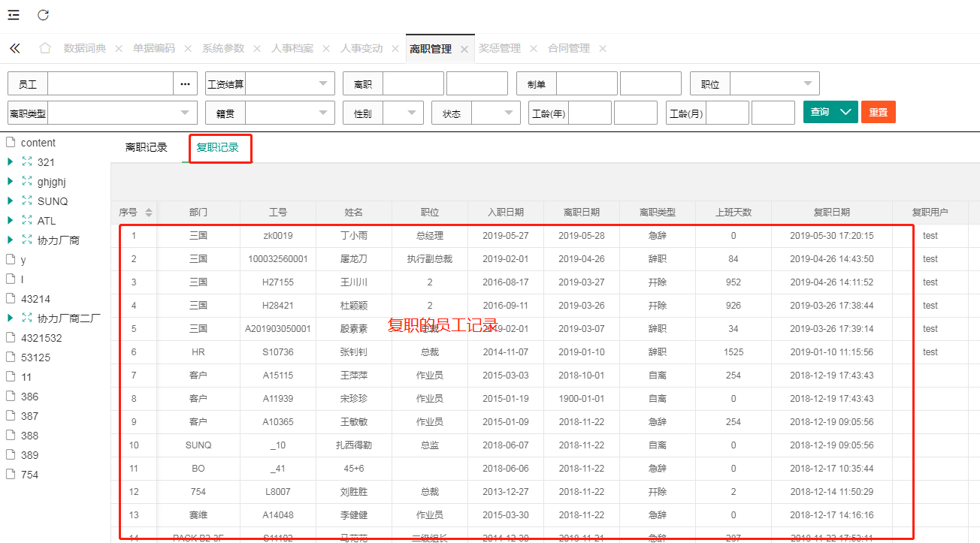Sort by the 序号 column sort icon
The height and width of the screenshot is (543, 980).
(149, 213)
